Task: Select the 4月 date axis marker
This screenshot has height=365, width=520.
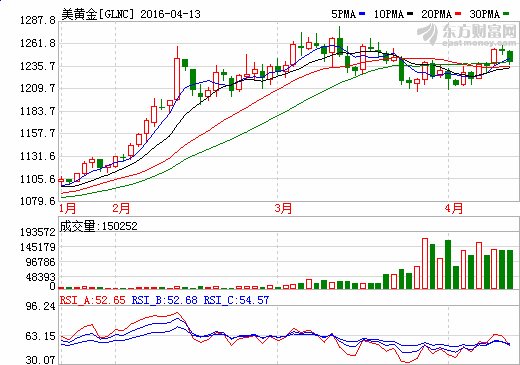Action: [454, 209]
